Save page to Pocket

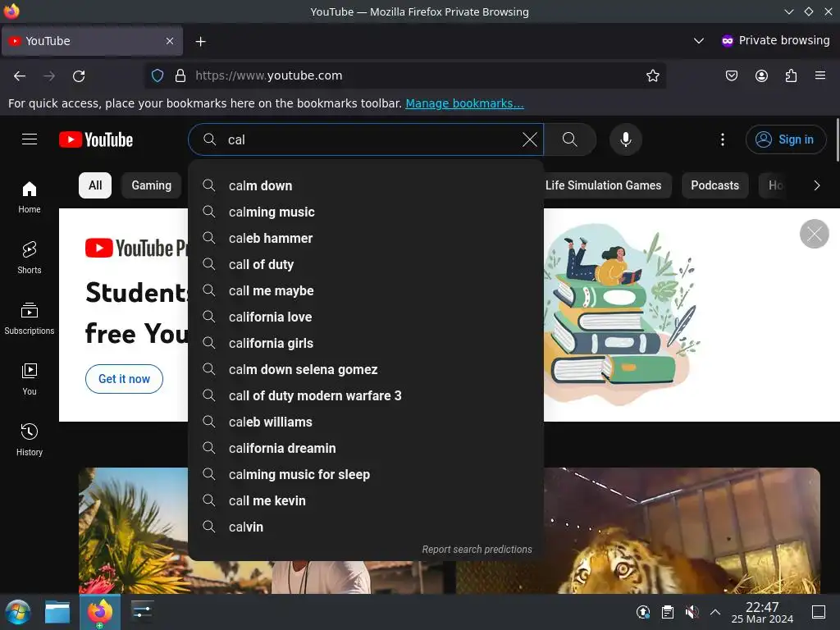pos(731,75)
